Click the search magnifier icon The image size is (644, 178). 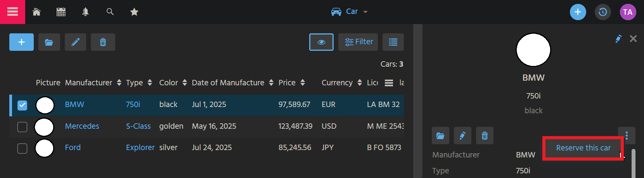(x=110, y=12)
